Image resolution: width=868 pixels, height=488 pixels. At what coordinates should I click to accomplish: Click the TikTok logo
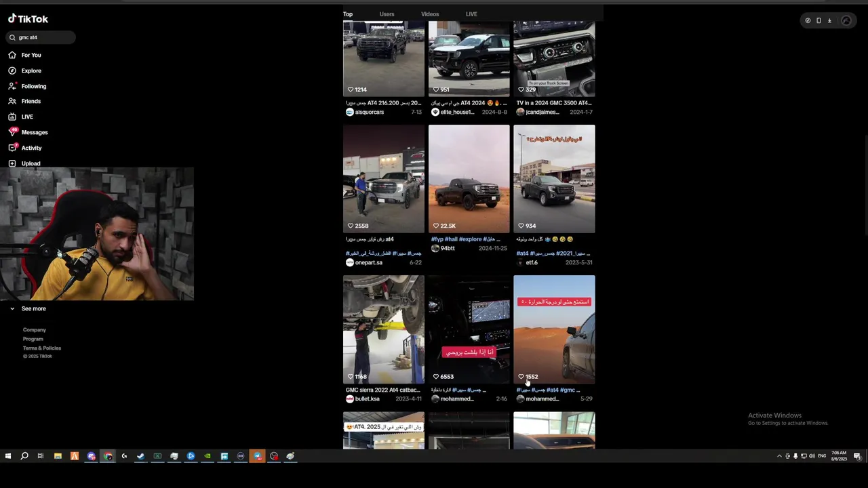click(28, 19)
